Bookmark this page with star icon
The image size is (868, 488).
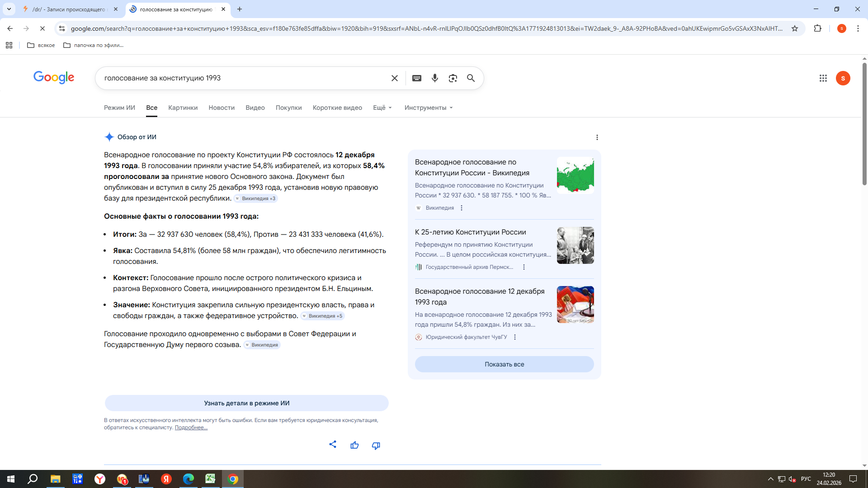click(x=795, y=28)
